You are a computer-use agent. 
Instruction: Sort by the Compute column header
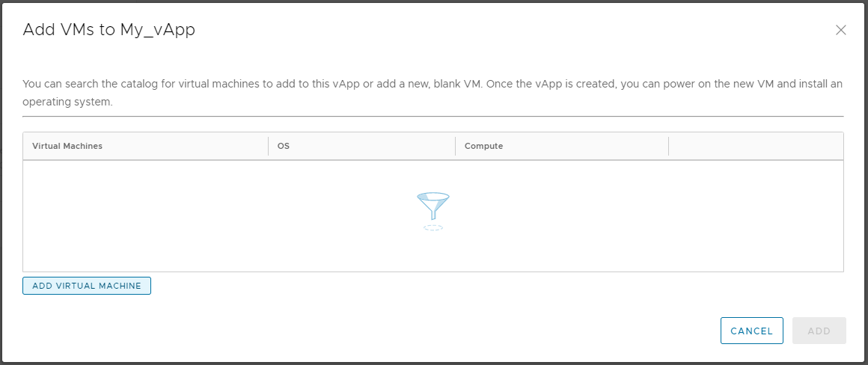pyautogui.click(x=484, y=146)
